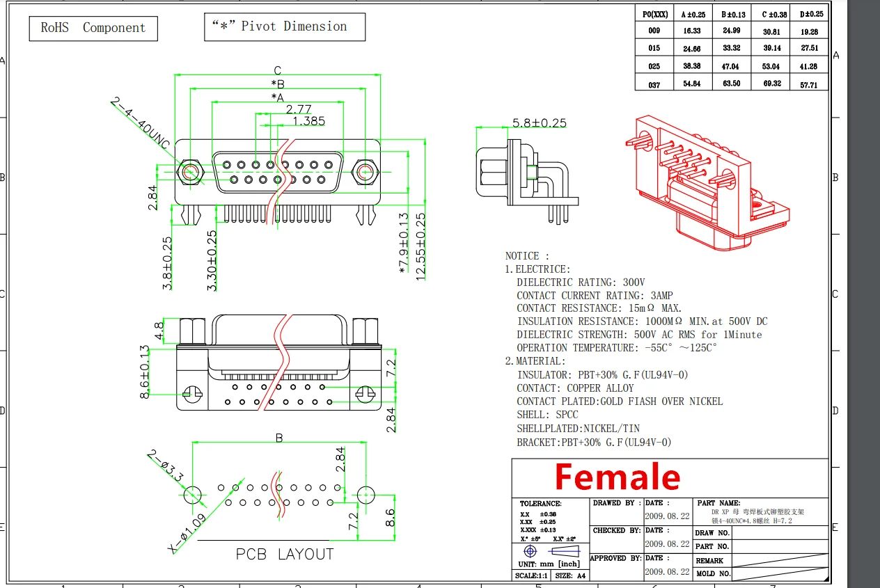Viewport: 880px width, 588px height.
Task: Click the NOTICE heading in the specifications
Action: pyautogui.click(x=527, y=256)
